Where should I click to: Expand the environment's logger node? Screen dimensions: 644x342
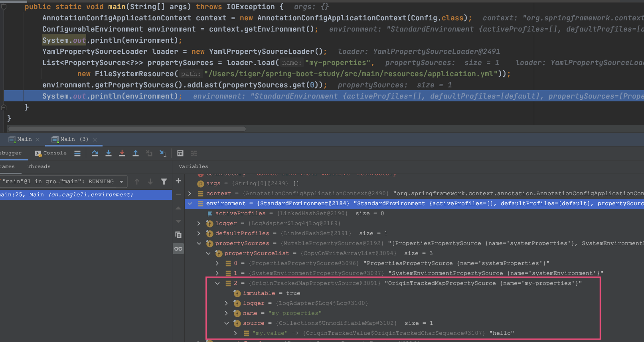tap(199, 223)
